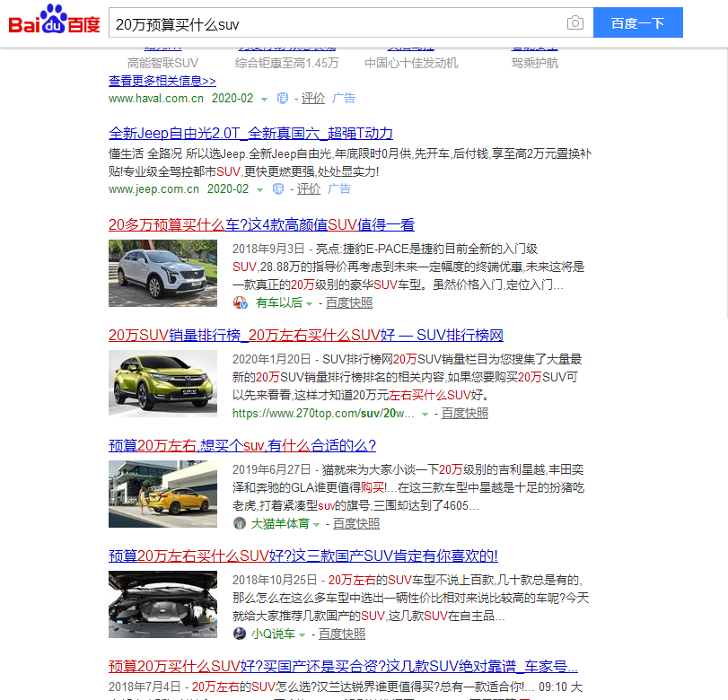Viewport: 728px width, 700px height.
Task: Open 百度快照 for the 大猫羊体育 result
Action: (x=356, y=523)
